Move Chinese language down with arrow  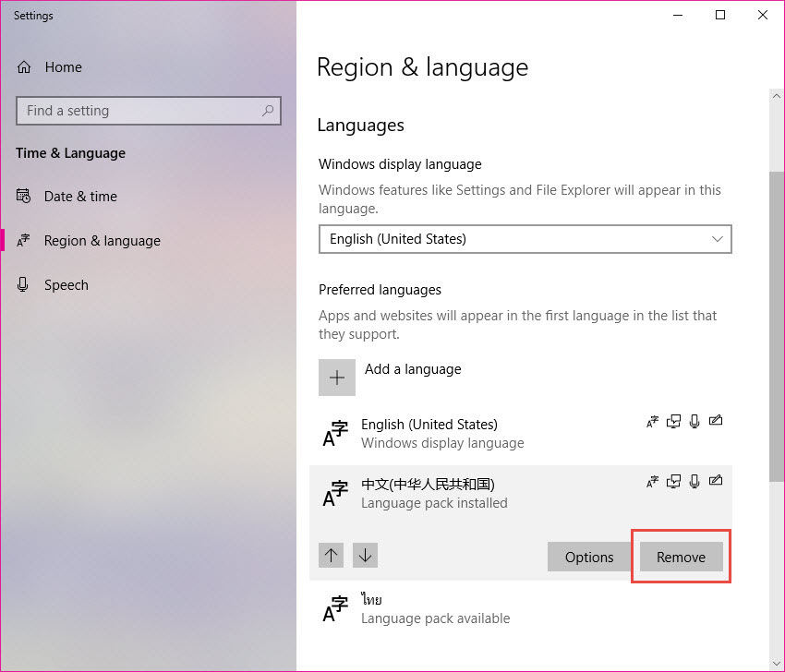365,555
